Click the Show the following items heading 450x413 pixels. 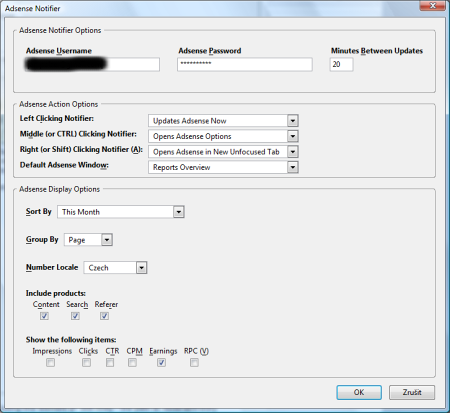click(71, 340)
